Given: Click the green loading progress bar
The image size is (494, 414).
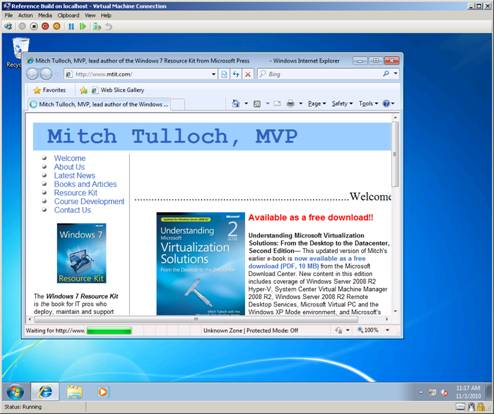Looking at the screenshot, I should (x=109, y=331).
